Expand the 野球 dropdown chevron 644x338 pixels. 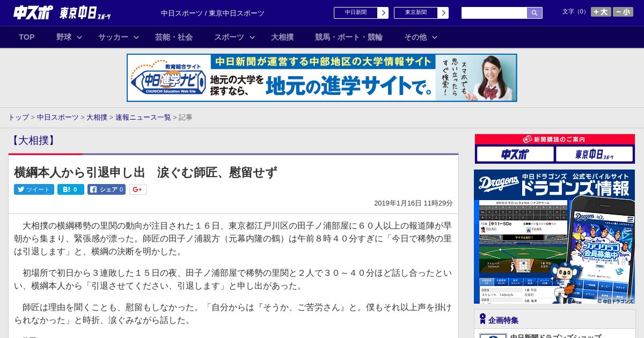(x=79, y=38)
